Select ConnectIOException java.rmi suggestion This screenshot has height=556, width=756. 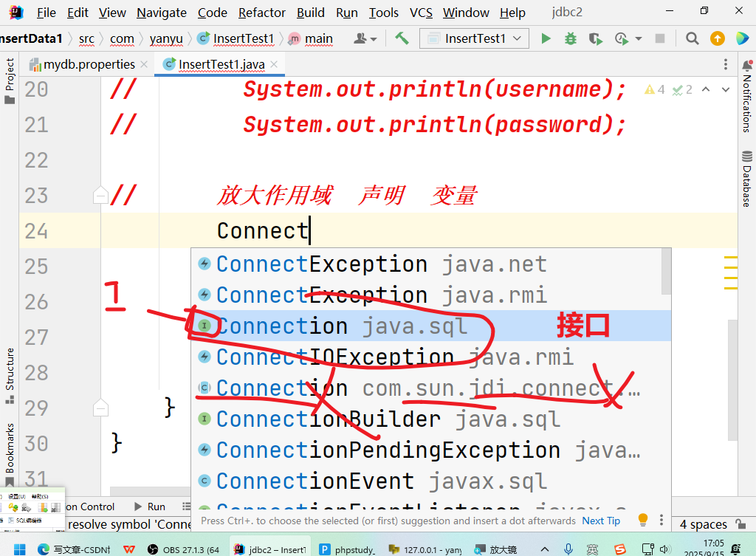pyautogui.click(x=431, y=357)
